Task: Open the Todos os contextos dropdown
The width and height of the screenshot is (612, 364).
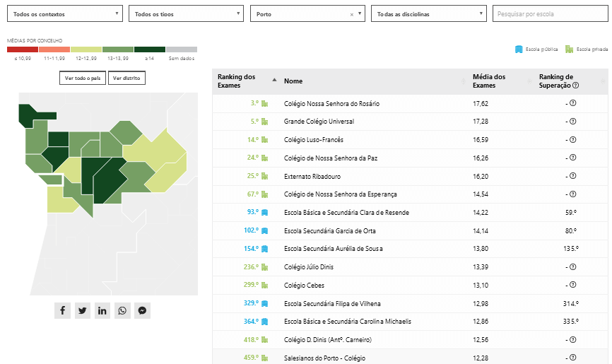Action: point(66,13)
